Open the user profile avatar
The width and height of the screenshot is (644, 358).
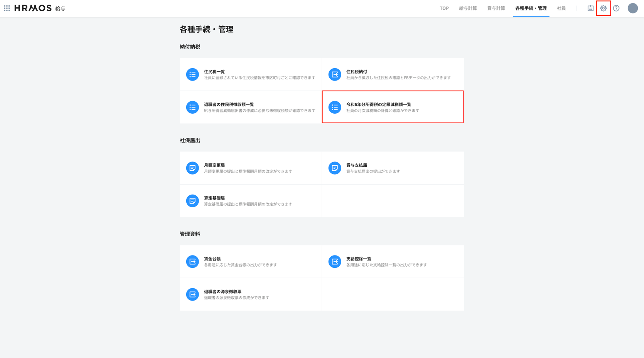(632, 8)
